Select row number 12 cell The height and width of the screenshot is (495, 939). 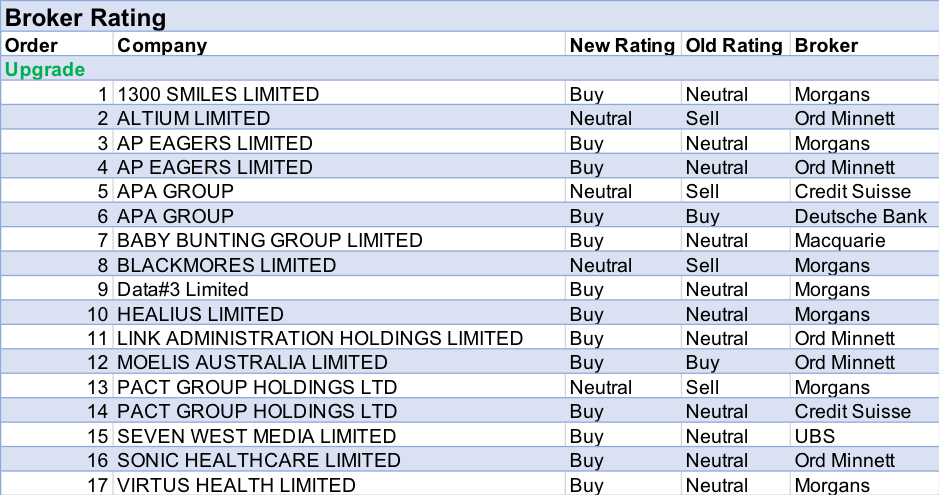click(97, 362)
